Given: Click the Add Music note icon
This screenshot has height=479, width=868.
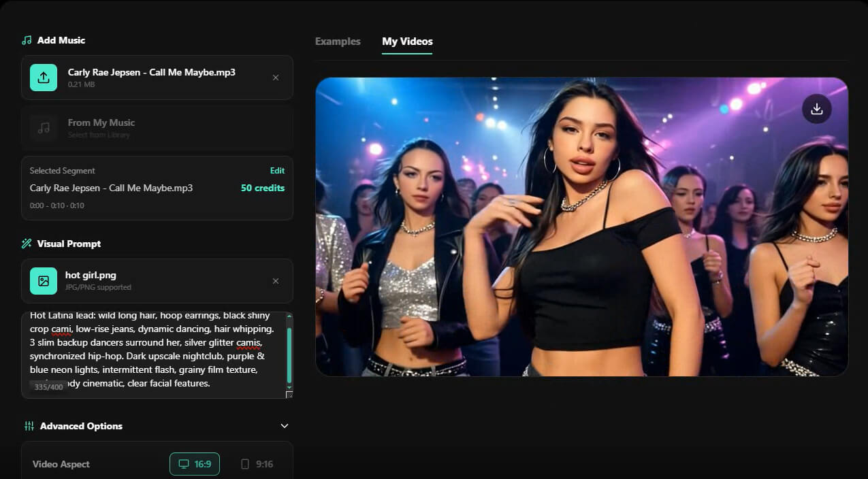Looking at the screenshot, I should click(x=27, y=40).
